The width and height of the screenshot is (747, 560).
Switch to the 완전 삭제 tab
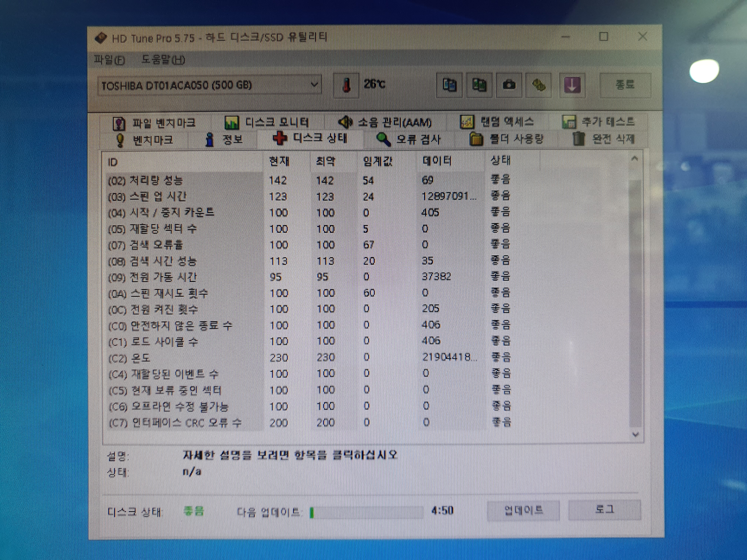(x=603, y=139)
